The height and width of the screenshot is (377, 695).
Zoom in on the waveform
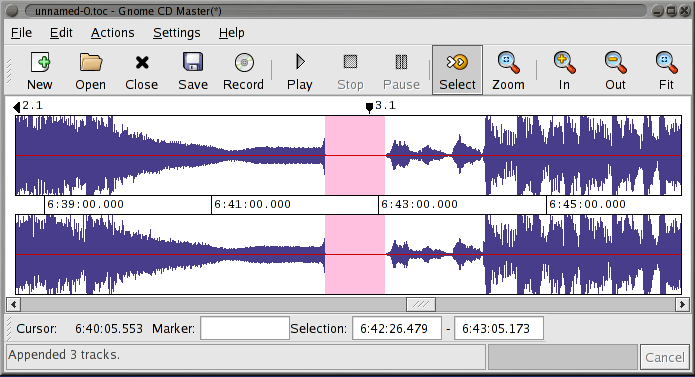(564, 70)
